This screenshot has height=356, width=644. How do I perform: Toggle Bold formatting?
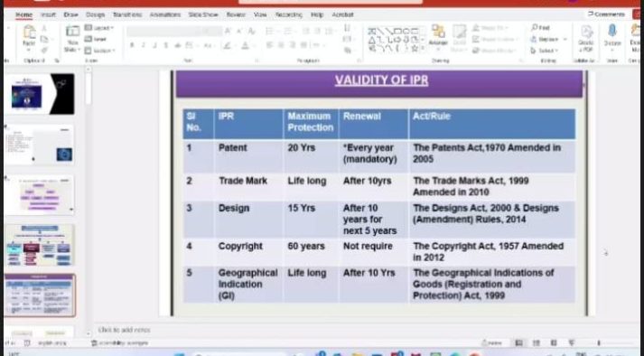tap(132, 45)
